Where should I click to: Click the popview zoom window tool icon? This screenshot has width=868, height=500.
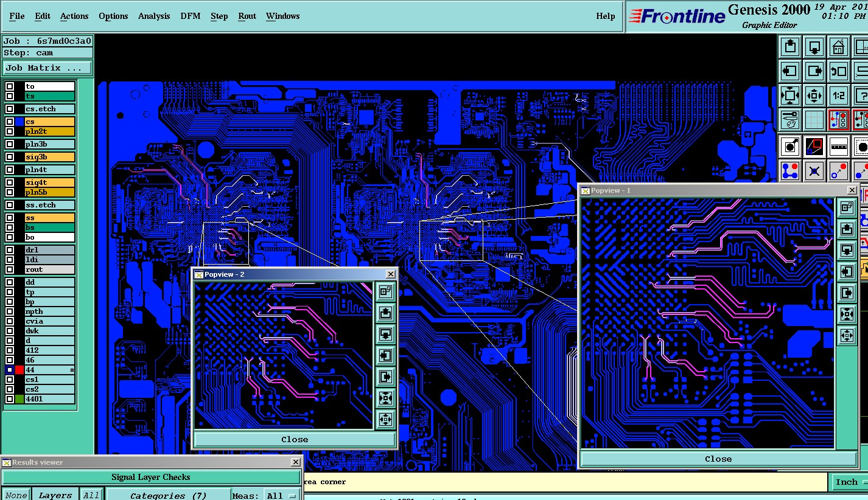(x=814, y=147)
